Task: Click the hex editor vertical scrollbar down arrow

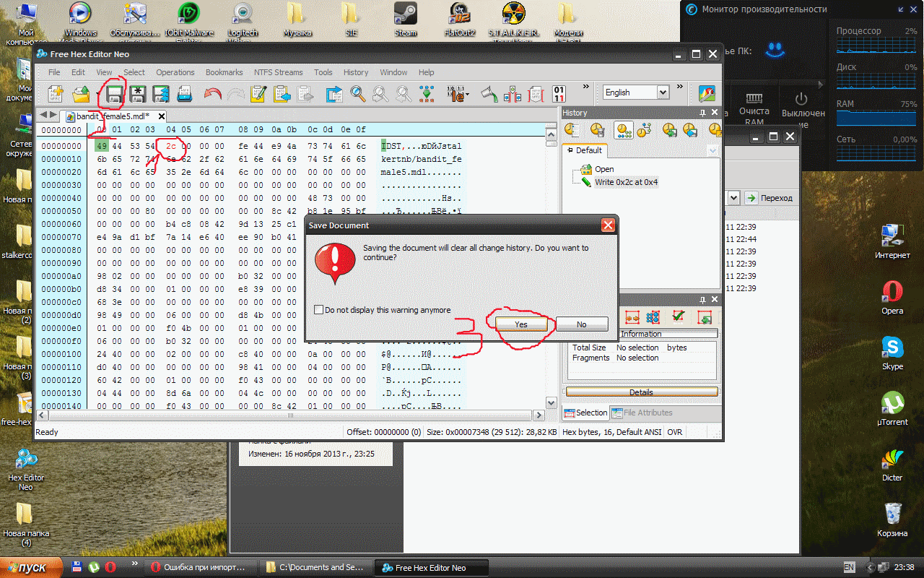Action: coord(551,402)
